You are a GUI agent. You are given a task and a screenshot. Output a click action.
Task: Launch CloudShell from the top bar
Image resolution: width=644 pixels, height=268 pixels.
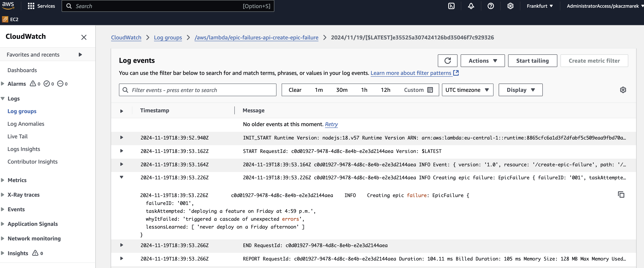[x=451, y=6]
